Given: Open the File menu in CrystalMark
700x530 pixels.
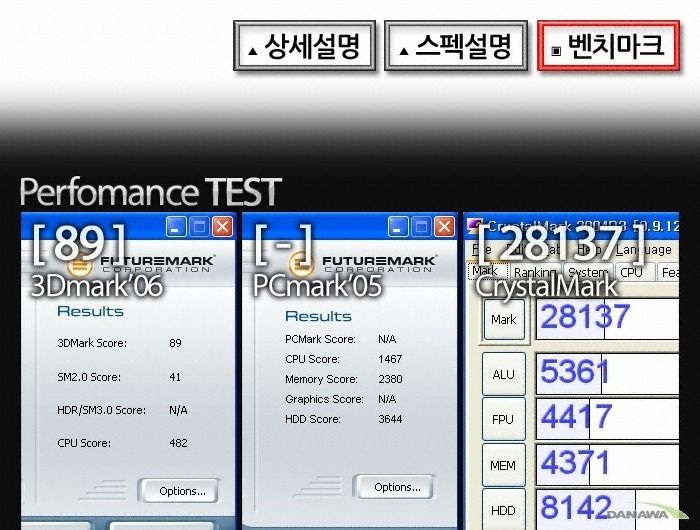Looking at the screenshot, I should click(482, 250).
